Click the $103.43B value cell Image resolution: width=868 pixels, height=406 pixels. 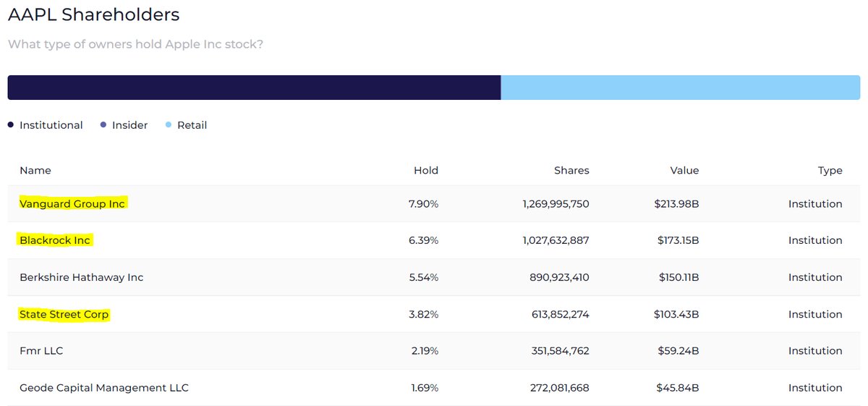(677, 314)
